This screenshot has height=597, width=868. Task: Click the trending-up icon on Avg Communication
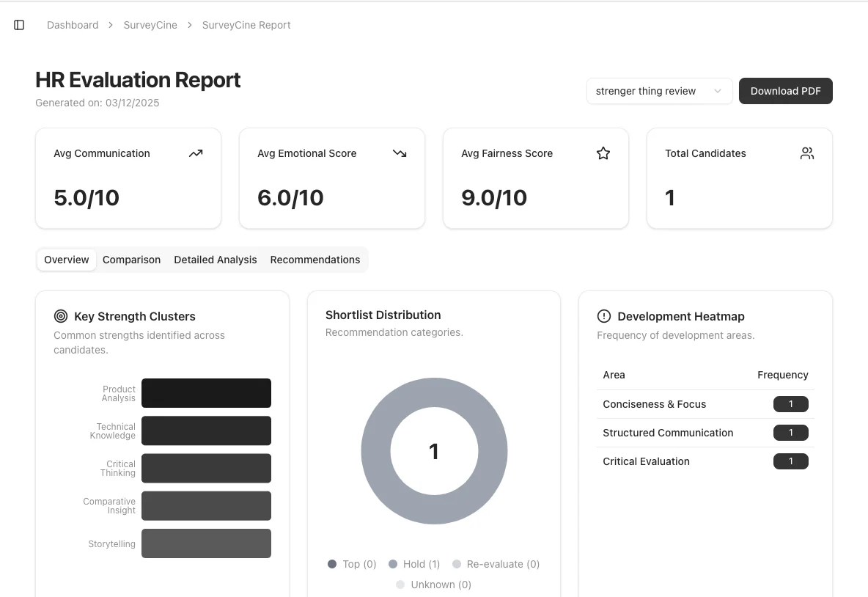coord(195,153)
